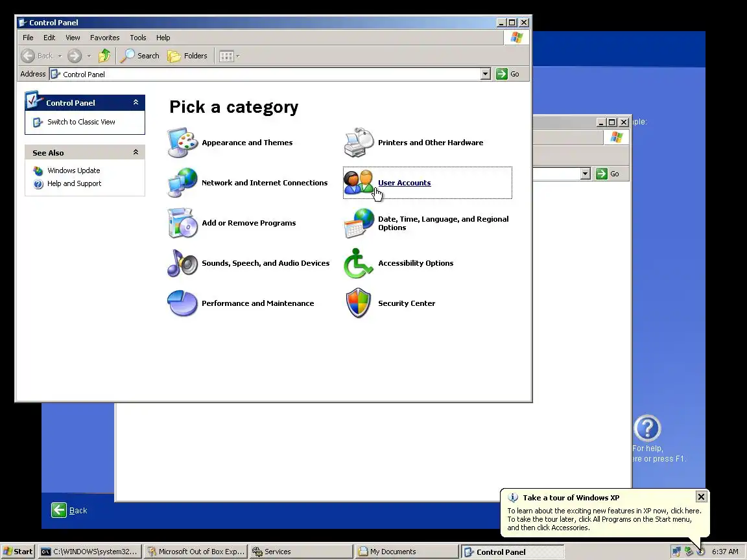This screenshot has width=747, height=560.
Task: Switch to Microsoft Out of Box Experience taskbar item
Action: (196, 552)
